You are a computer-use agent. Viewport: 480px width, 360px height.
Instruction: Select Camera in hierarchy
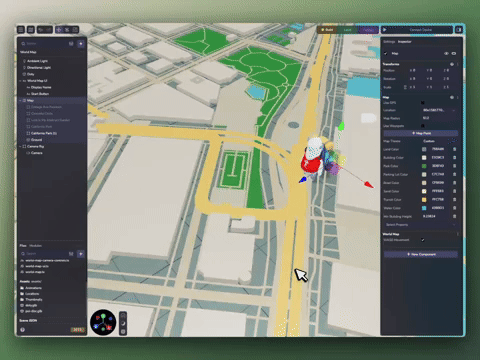pos(37,153)
